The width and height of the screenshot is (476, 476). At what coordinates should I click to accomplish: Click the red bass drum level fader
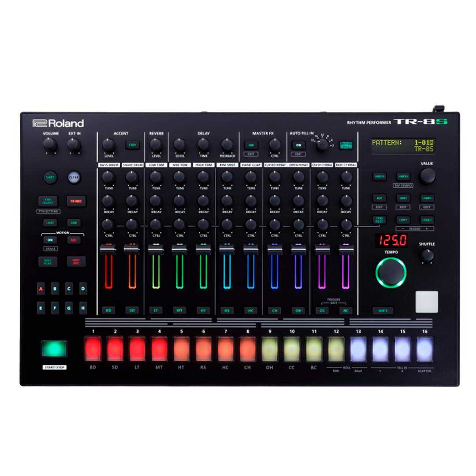108,249
